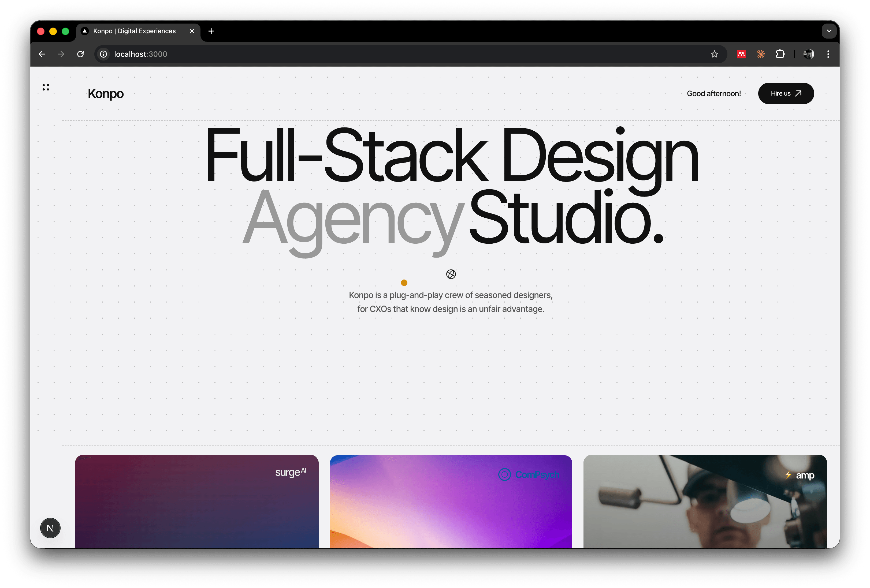Open a new browser tab
Screen dimensions: 870x588
pos(211,31)
